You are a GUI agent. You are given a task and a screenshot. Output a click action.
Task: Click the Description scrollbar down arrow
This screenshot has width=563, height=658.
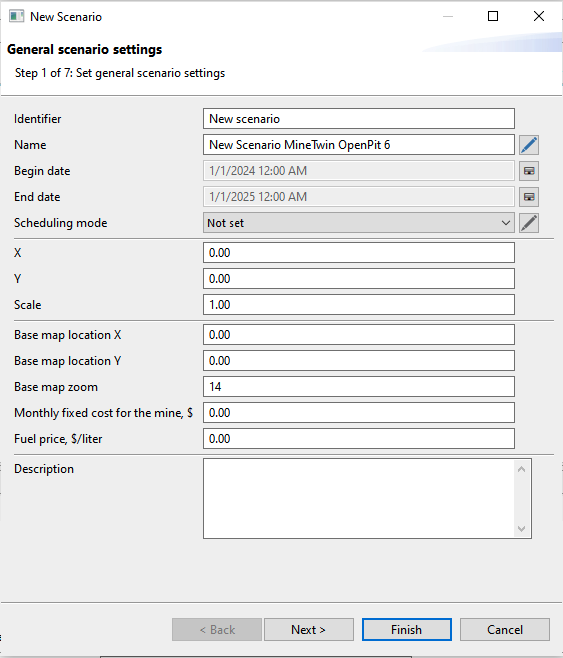point(521,529)
